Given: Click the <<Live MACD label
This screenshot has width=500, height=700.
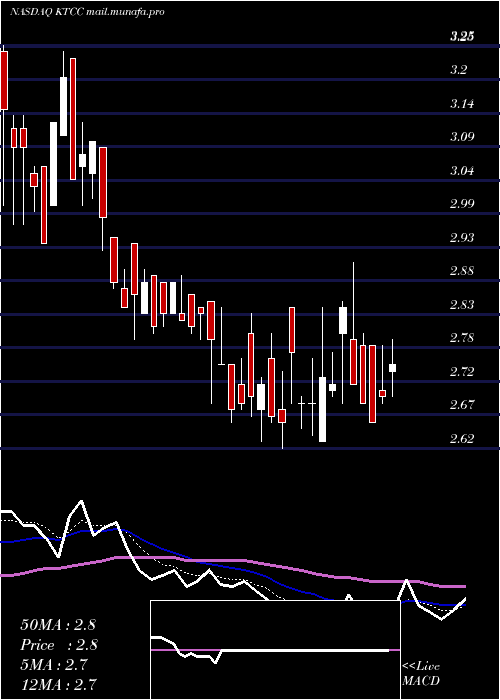Looking at the screenshot, I should point(421,674).
